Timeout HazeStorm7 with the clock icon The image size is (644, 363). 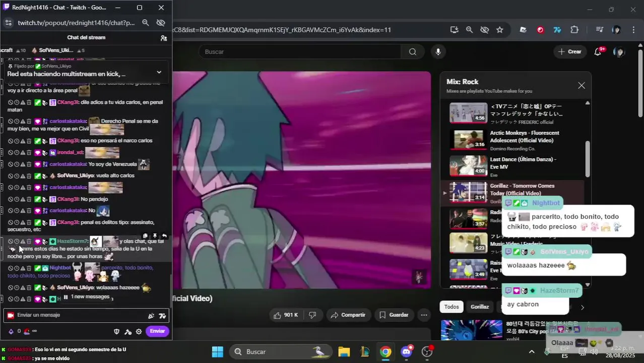[16, 241]
